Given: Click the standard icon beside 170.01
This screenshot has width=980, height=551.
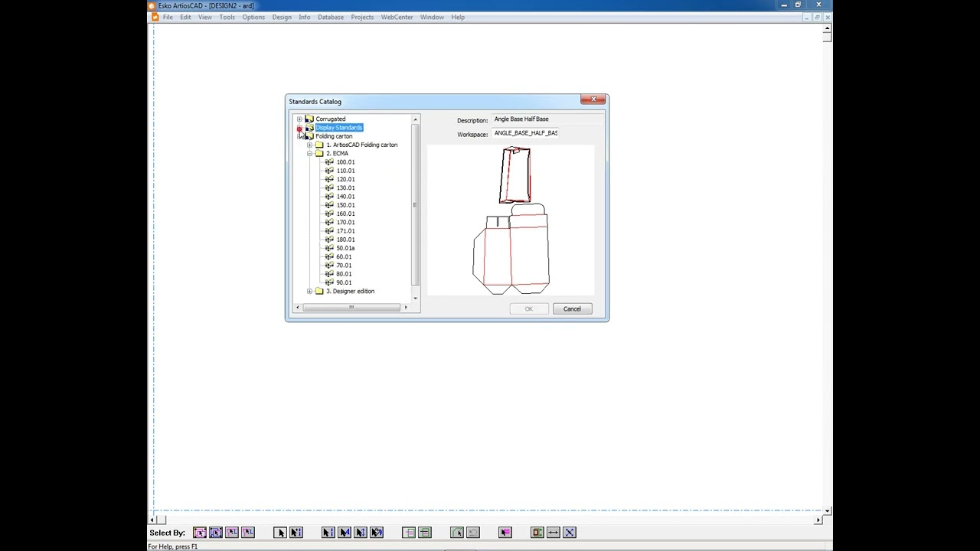Looking at the screenshot, I should (329, 222).
